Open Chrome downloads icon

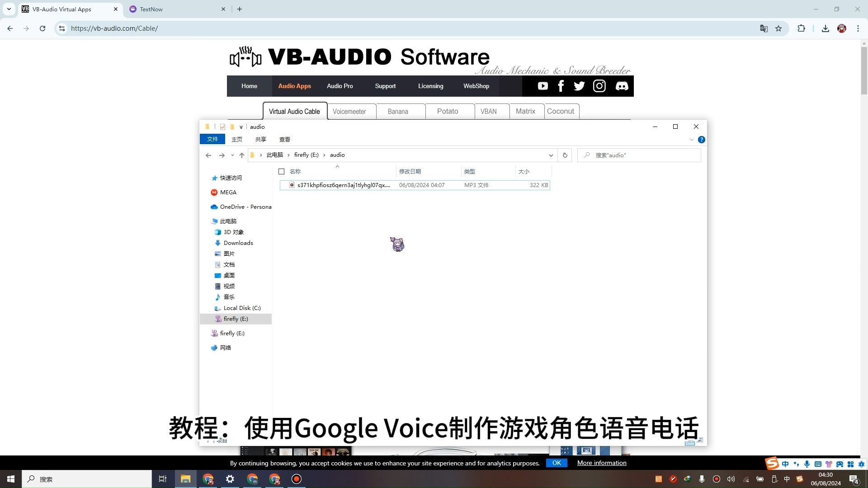point(826,28)
